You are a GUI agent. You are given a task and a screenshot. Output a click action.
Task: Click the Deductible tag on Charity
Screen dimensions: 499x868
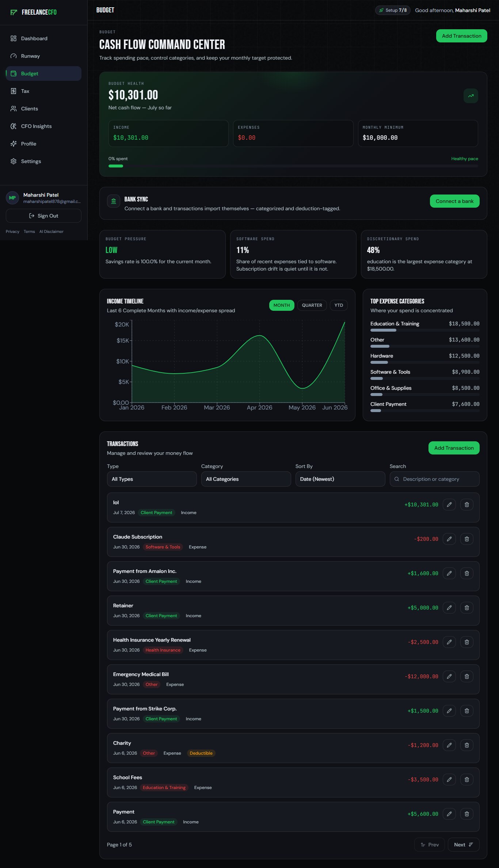(201, 753)
